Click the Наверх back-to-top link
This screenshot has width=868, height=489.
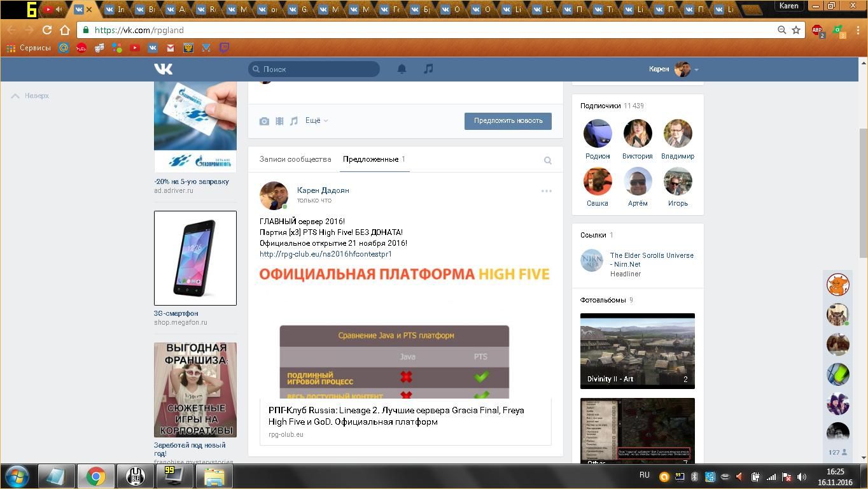click(x=30, y=96)
